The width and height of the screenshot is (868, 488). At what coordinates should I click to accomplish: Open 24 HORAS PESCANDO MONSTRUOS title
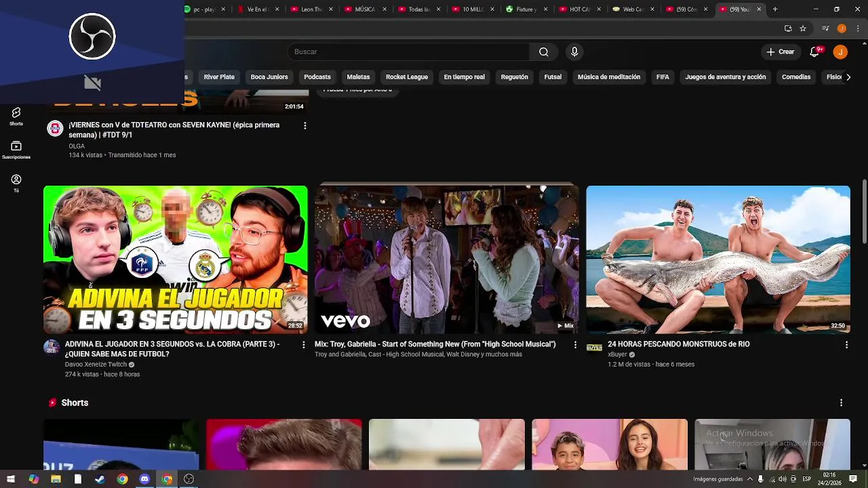678,344
